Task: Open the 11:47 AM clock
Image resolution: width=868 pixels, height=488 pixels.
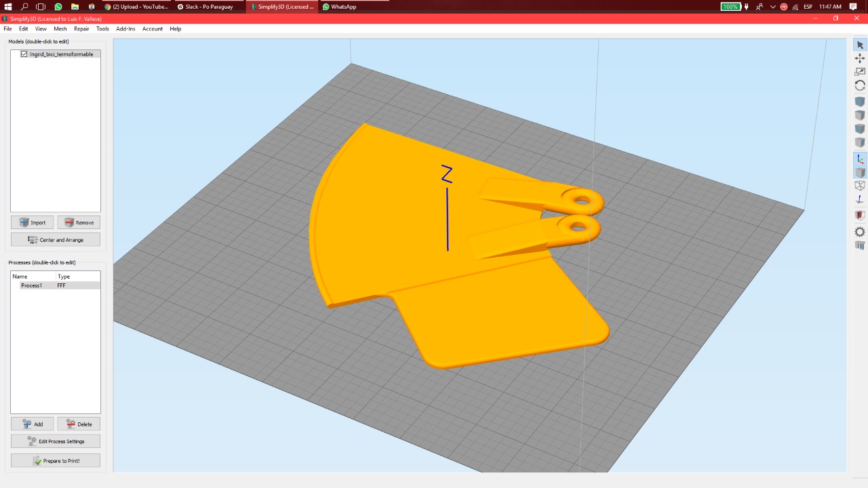Action: [830, 7]
